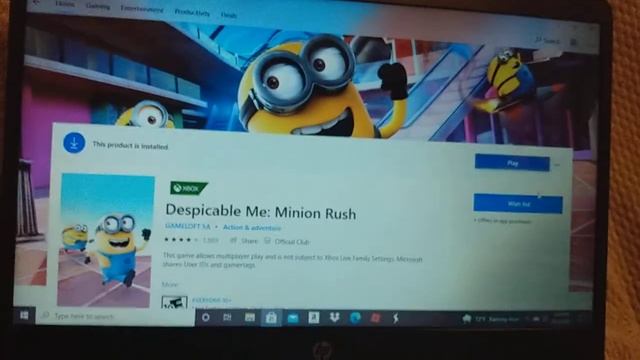
Task: Select the Productivity tab
Action: [192, 12]
